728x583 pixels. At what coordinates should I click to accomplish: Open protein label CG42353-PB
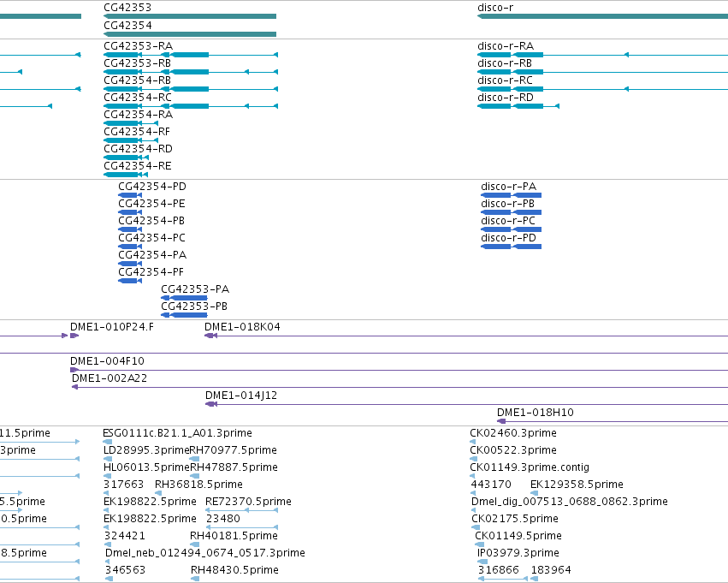(194, 306)
